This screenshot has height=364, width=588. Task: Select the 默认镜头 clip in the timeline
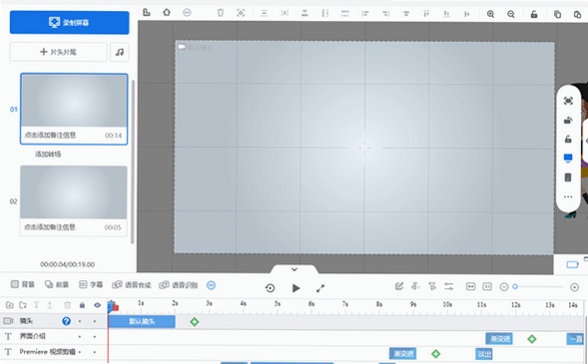[x=142, y=321]
